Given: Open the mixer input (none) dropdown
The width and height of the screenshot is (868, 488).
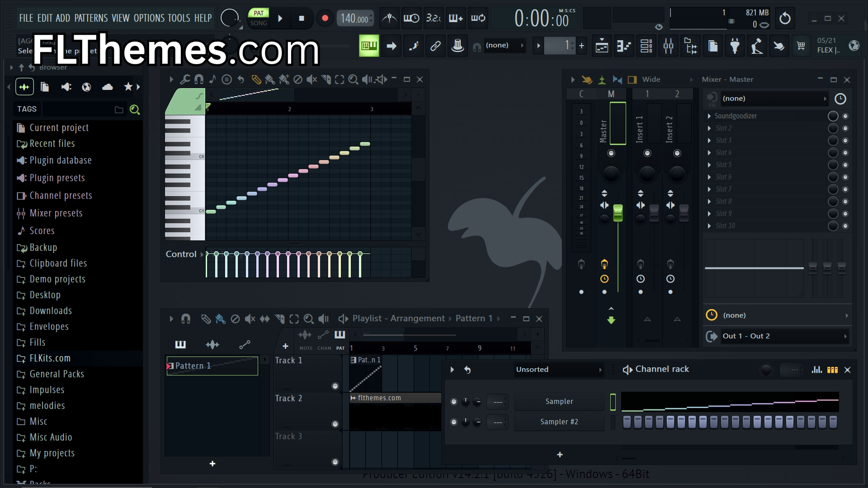Looking at the screenshot, I should click(x=775, y=99).
